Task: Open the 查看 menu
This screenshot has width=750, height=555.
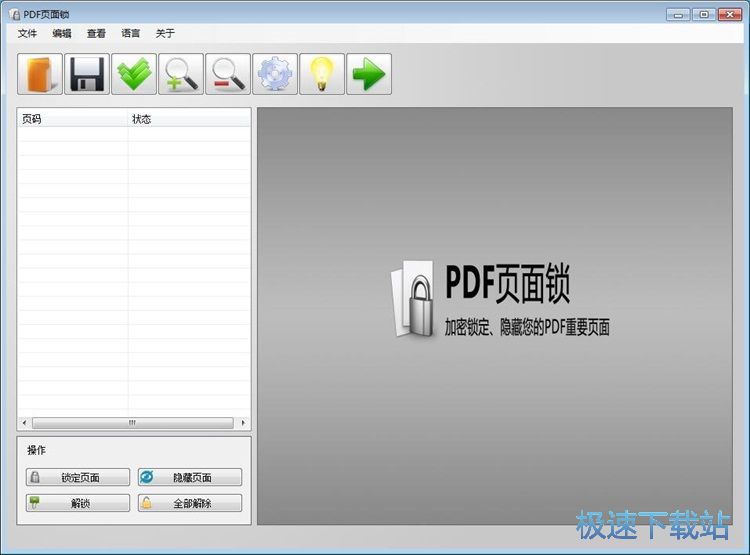Action: point(96,33)
